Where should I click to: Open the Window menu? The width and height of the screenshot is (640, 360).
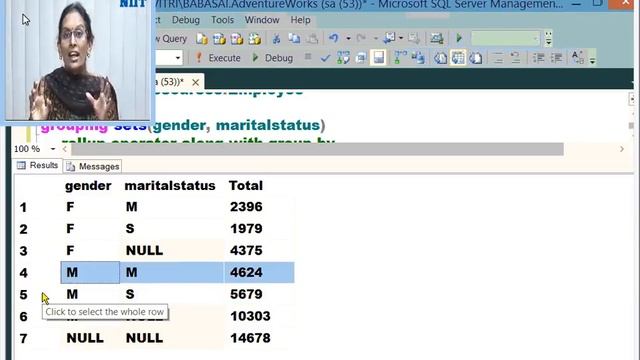[262, 20]
